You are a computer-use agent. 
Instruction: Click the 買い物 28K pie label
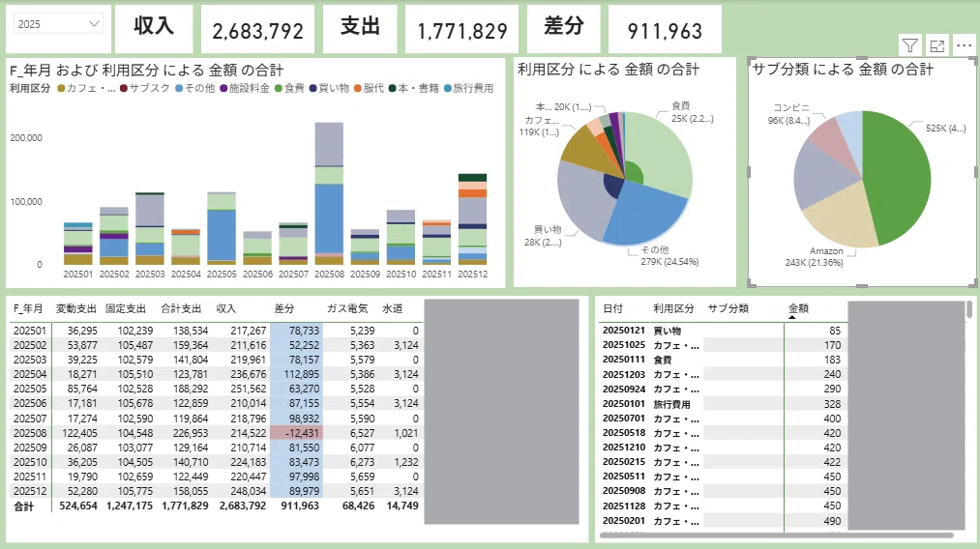point(543,236)
